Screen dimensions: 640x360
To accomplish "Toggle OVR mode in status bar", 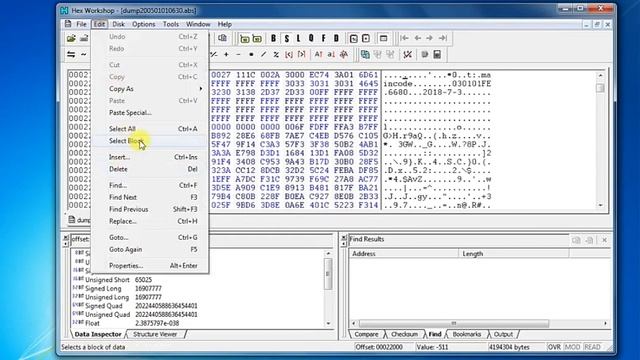I will point(554,347).
